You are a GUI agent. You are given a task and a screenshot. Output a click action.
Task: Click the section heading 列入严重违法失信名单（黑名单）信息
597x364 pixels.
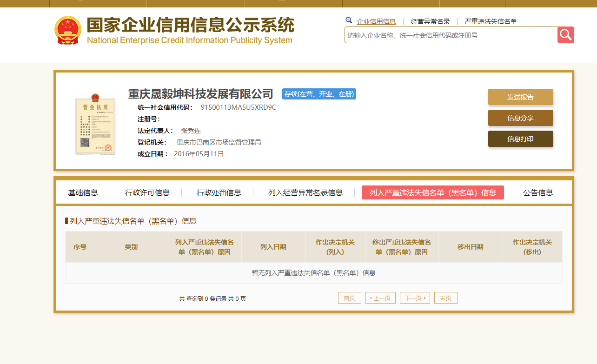click(x=133, y=221)
